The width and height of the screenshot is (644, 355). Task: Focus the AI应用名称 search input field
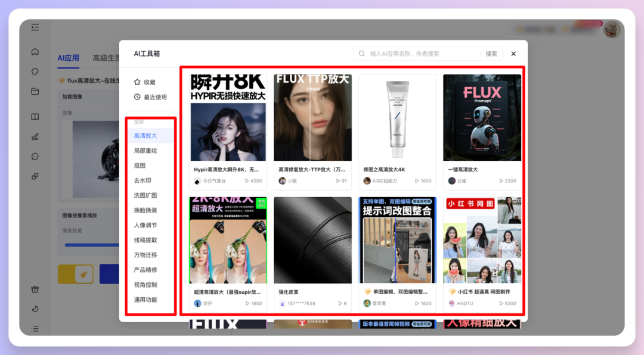[420, 54]
